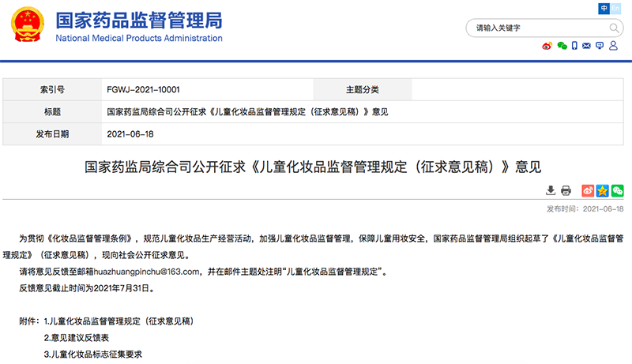Click the email envelope icon in header
Screen dimensions: 632x364
586,46
